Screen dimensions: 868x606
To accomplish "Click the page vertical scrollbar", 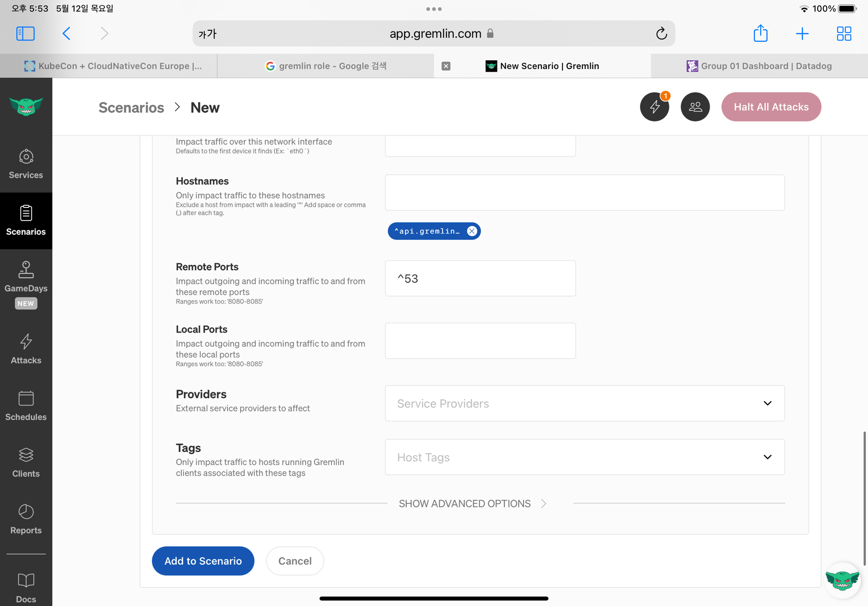I will (865, 499).
